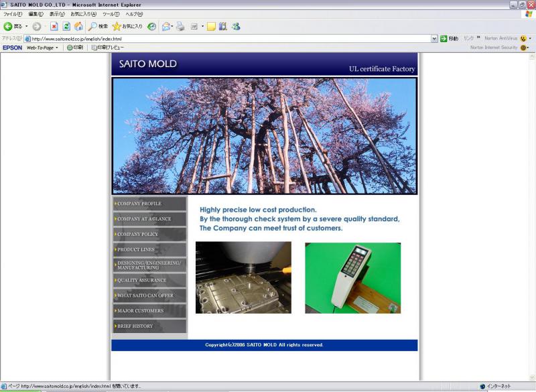
Task: Click the URL address field
Action: click(x=228, y=38)
